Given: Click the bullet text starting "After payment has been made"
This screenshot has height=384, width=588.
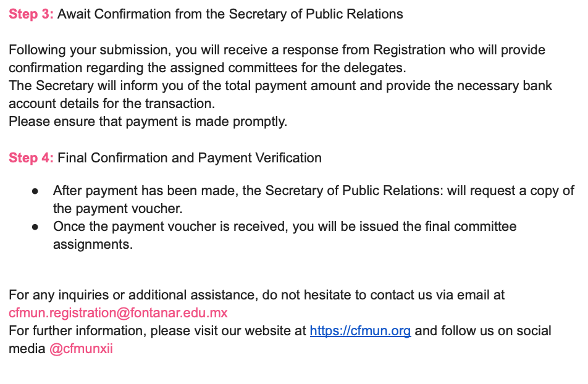Looking at the screenshot, I should (314, 191).
